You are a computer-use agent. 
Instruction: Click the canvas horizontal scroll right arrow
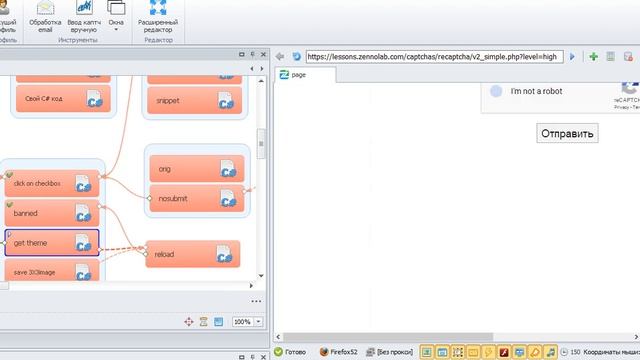[251, 286]
